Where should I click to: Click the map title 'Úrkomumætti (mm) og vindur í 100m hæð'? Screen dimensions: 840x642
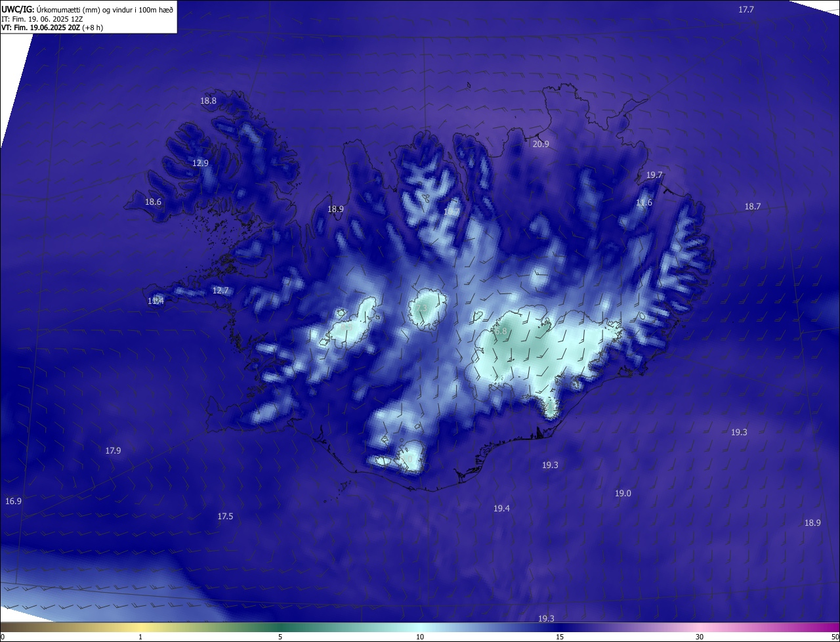[x=104, y=9]
